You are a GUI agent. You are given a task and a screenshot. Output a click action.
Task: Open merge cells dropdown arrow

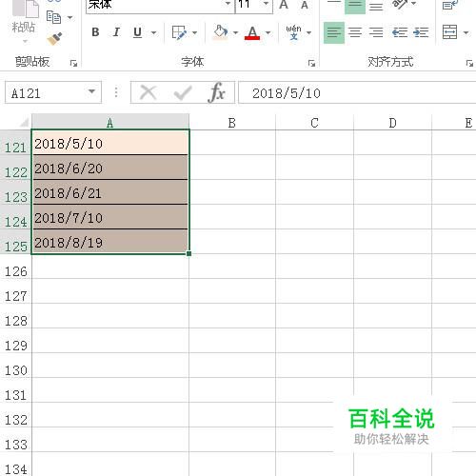click(466, 32)
